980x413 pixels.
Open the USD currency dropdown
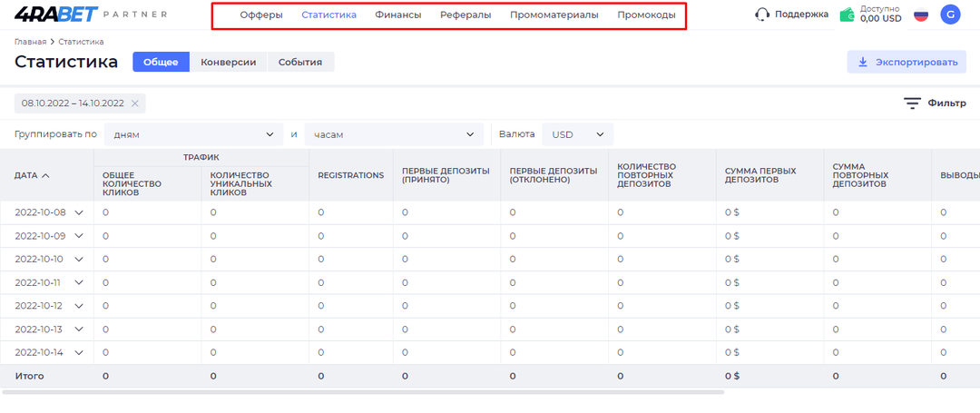pyautogui.click(x=578, y=134)
